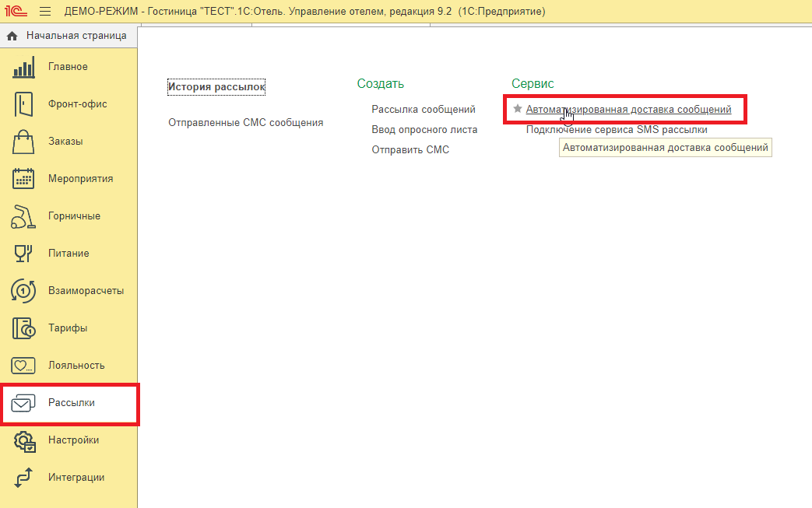Go to the Тарифы section

pos(67,328)
